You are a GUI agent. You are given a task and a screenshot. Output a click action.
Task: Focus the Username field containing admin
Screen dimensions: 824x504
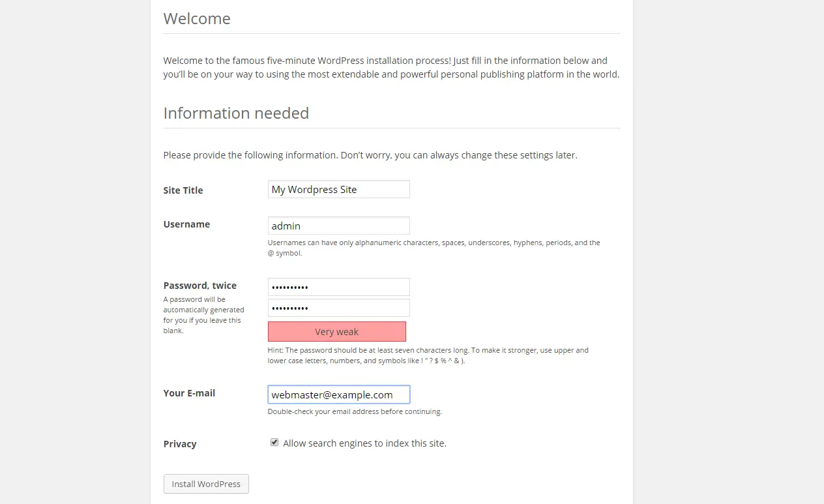point(339,226)
